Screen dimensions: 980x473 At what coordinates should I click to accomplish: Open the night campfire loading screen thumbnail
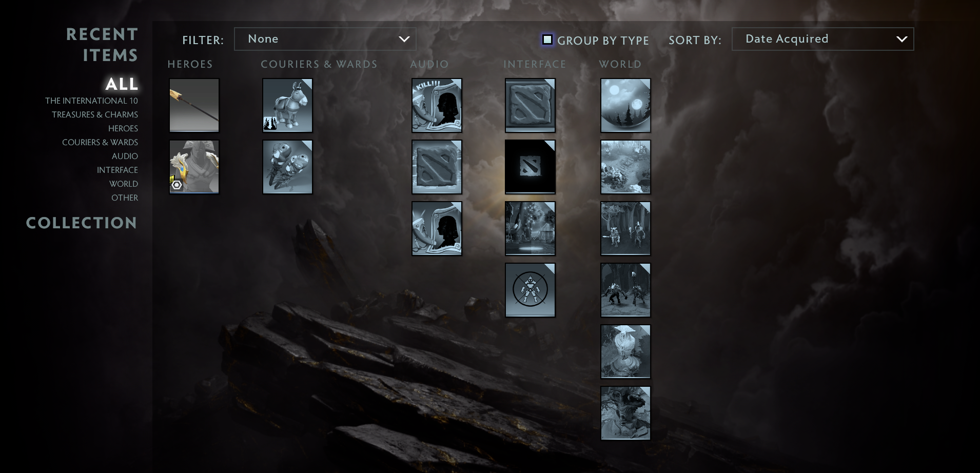tap(530, 228)
